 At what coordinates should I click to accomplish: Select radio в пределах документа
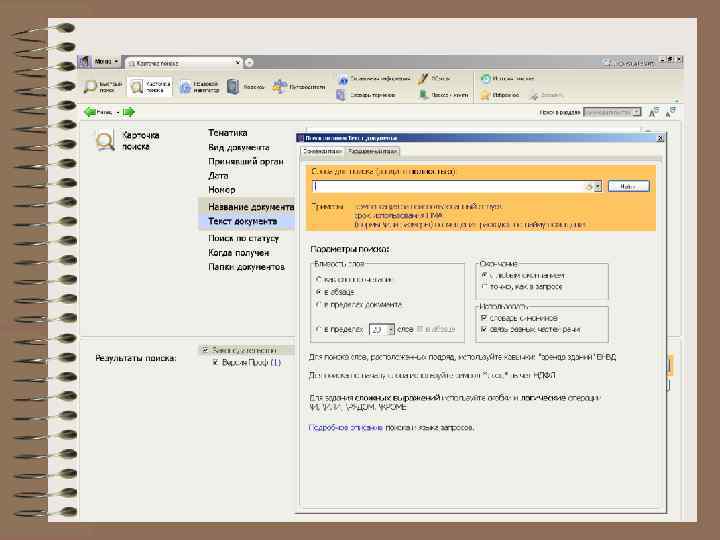point(318,304)
